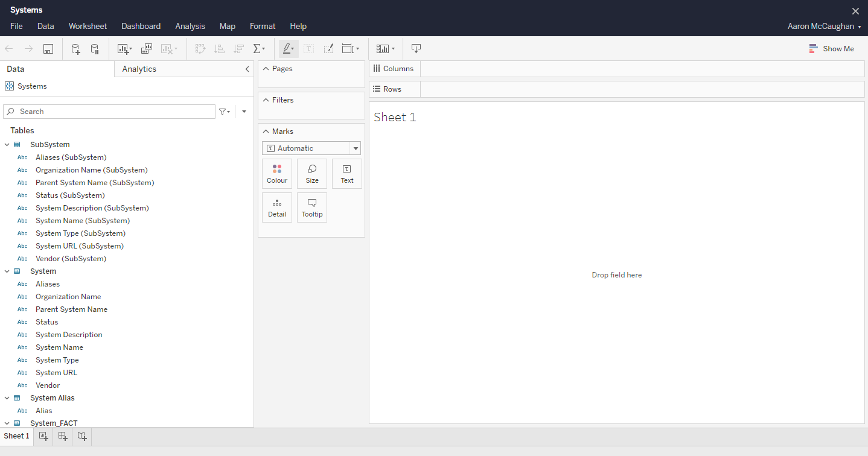Click the New Data Source icon
The height and width of the screenshot is (456, 868).
click(75, 49)
